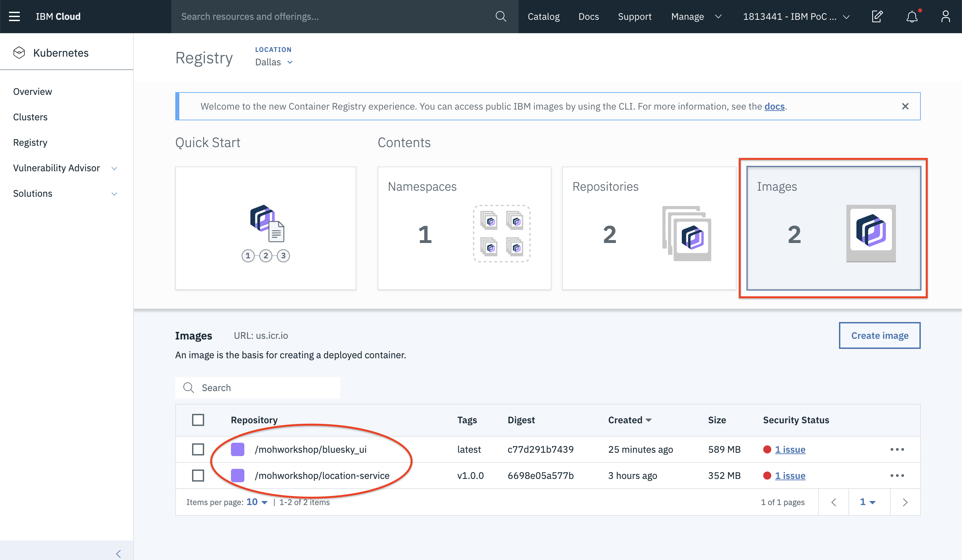Click the Security Status column header
Viewport: 962px width, 560px height.
tap(796, 420)
